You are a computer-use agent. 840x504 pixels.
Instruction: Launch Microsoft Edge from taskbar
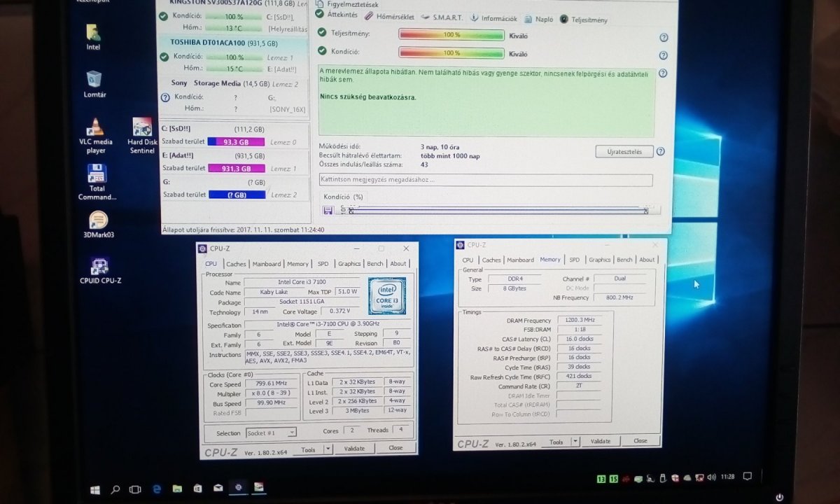[157, 489]
